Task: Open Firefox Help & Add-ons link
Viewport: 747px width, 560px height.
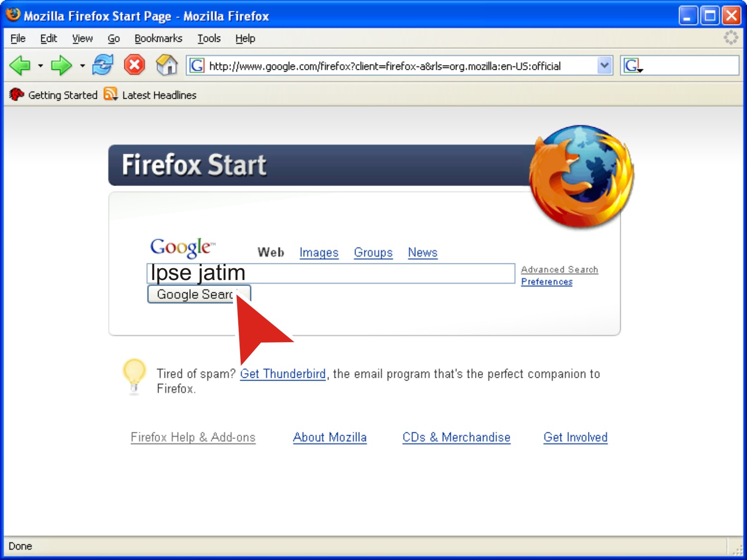Action: coord(193,437)
